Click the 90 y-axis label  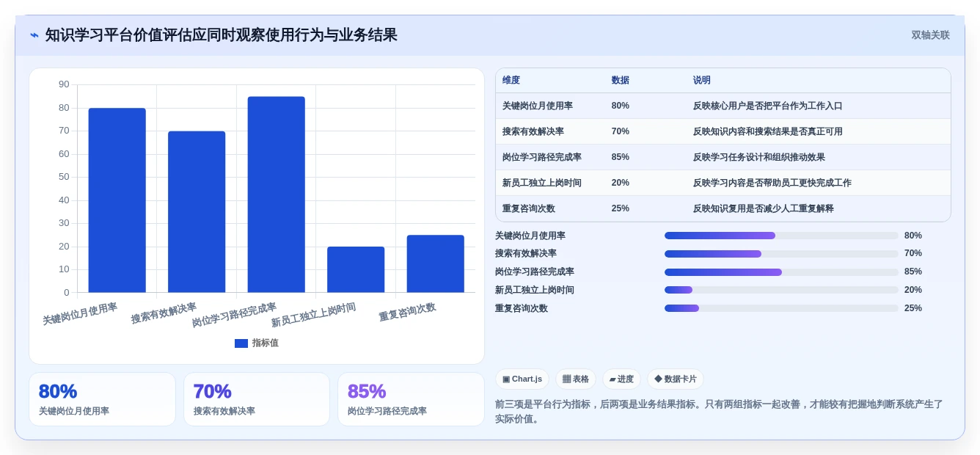pos(64,84)
